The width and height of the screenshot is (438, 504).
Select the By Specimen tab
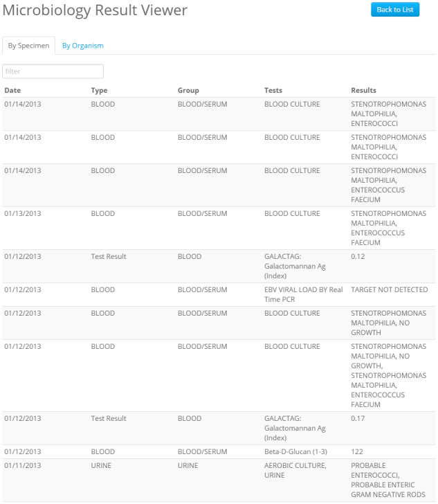pos(28,46)
